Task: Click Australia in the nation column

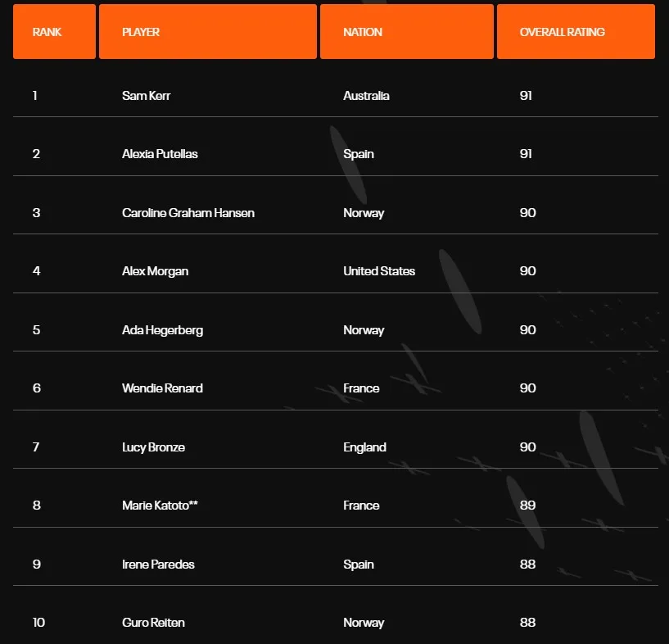Action: click(x=366, y=96)
